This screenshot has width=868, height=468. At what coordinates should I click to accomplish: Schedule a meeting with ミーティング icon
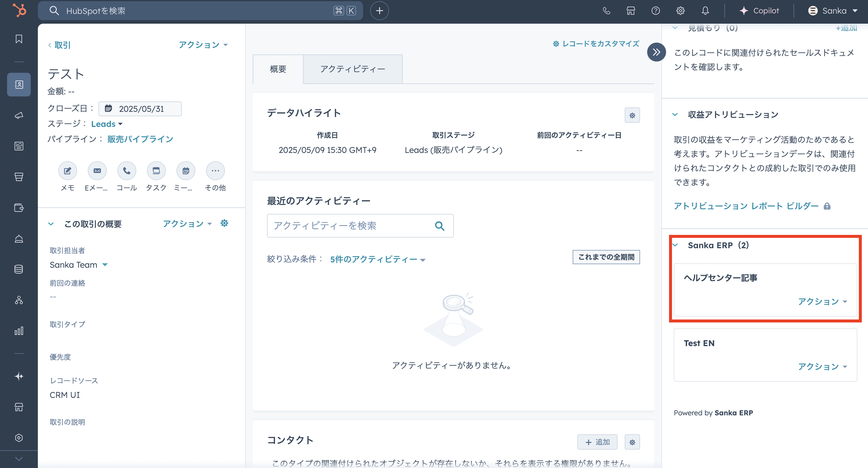pyautogui.click(x=186, y=171)
